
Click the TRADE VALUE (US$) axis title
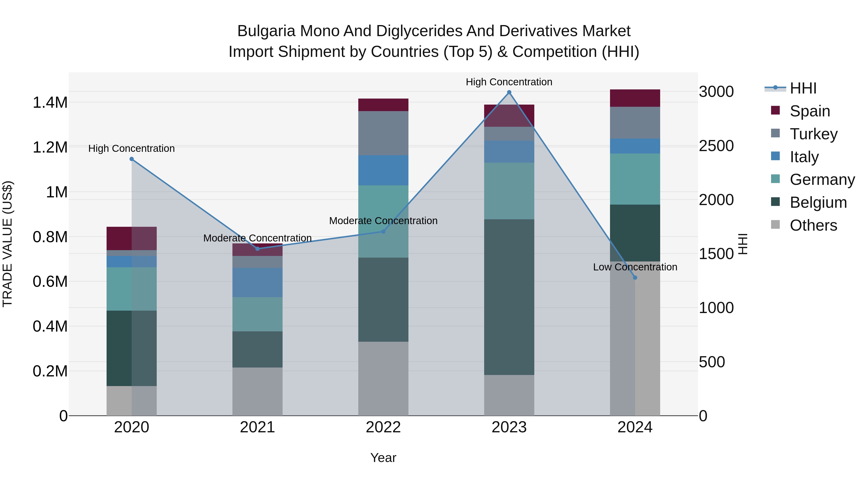7,244
